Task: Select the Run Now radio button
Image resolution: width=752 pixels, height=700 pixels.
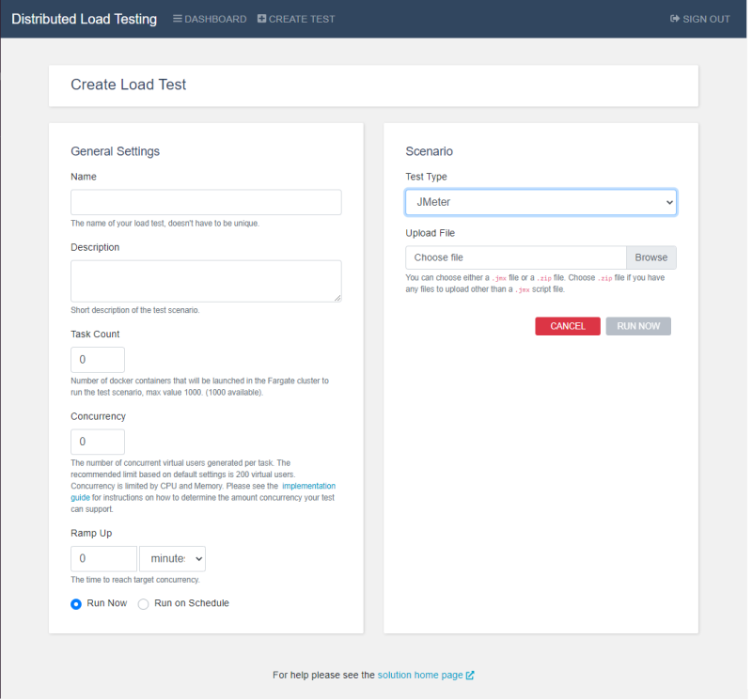Action: [76, 604]
